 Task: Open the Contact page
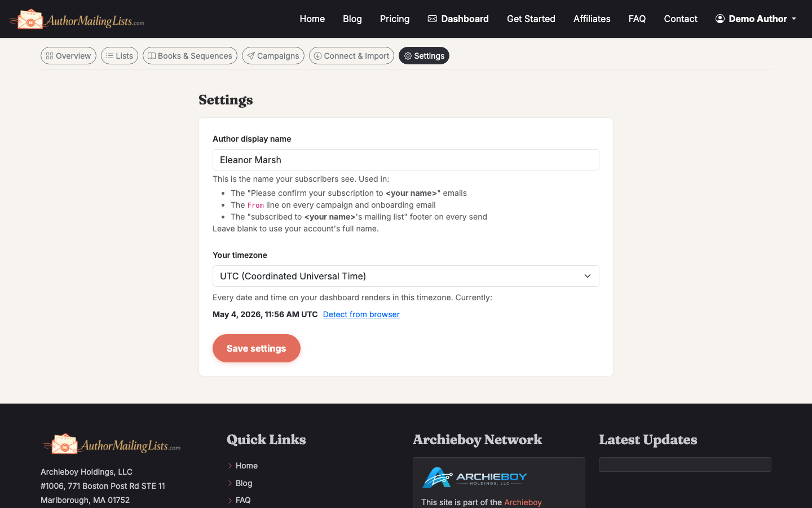[x=681, y=19]
